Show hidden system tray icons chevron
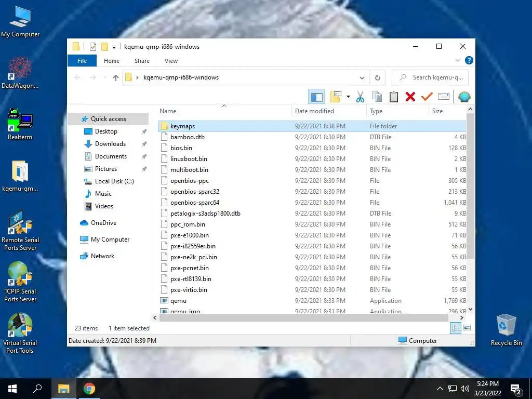This screenshot has height=399, width=532. point(440,389)
